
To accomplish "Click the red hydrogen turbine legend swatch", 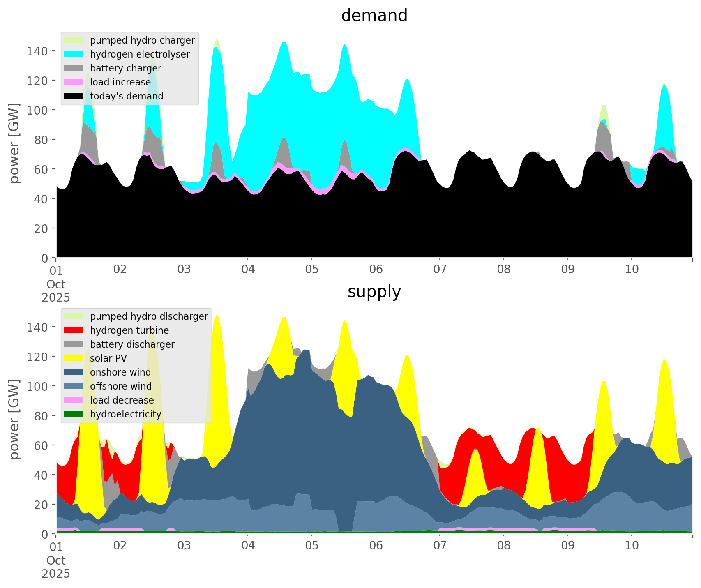I will point(74,330).
